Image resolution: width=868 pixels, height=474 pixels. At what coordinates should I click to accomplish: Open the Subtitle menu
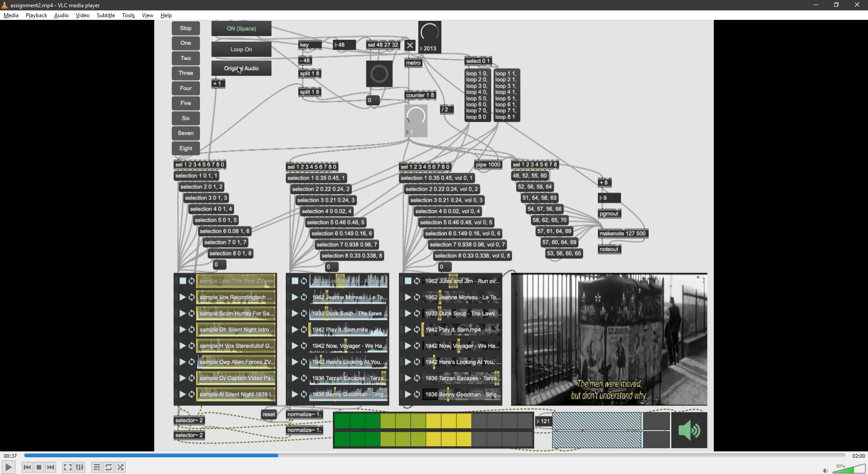point(105,15)
